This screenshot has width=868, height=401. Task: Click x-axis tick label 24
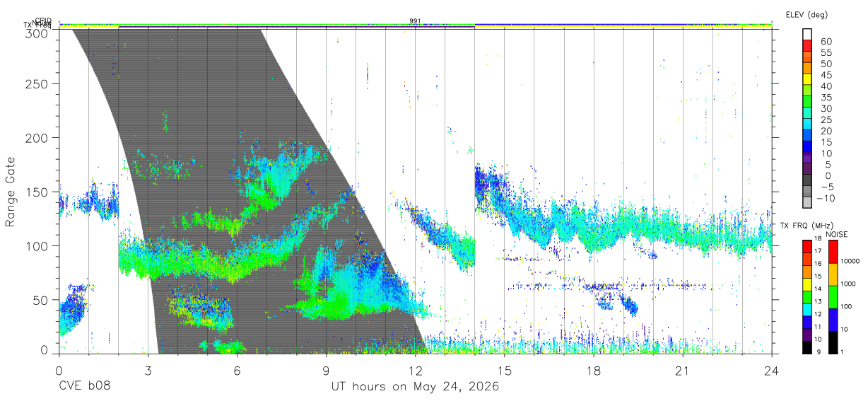(x=771, y=370)
